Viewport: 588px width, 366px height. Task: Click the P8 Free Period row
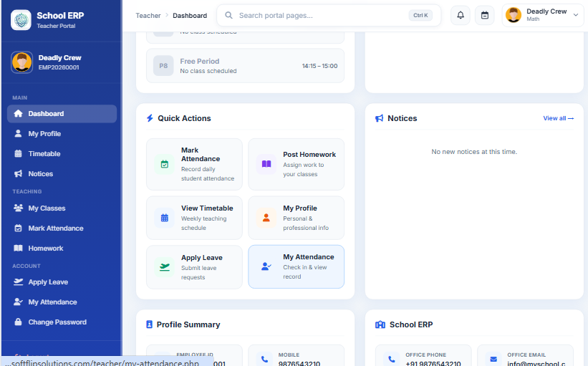tap(245, 66)
